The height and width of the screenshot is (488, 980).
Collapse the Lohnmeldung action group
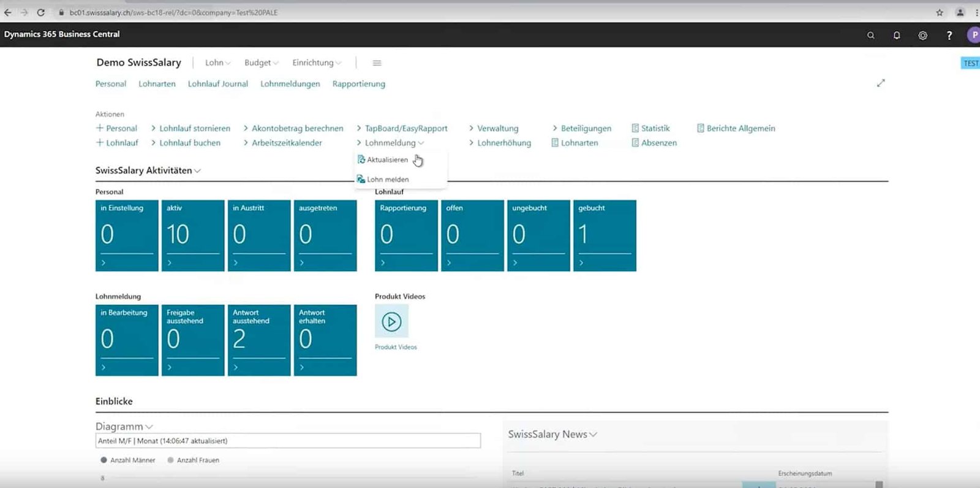tap(390, 143)
